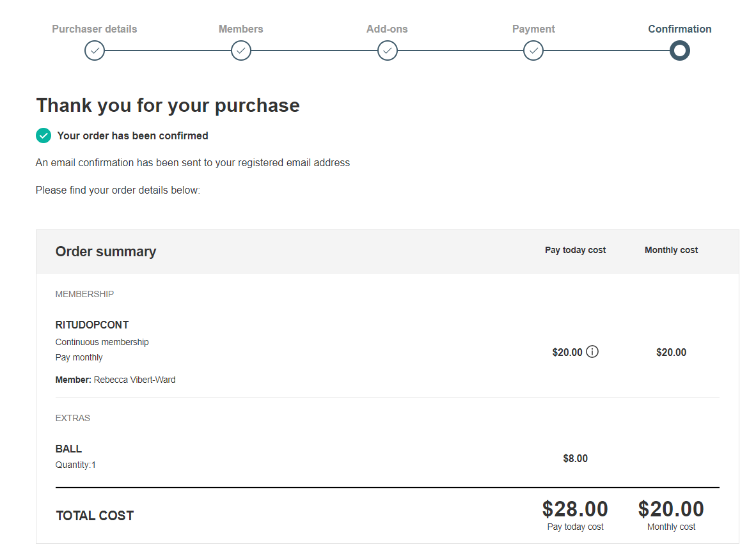756x556 pixels.
Task: Open info icon beside $20.00 pay today
Action: [x=592, y=351]
